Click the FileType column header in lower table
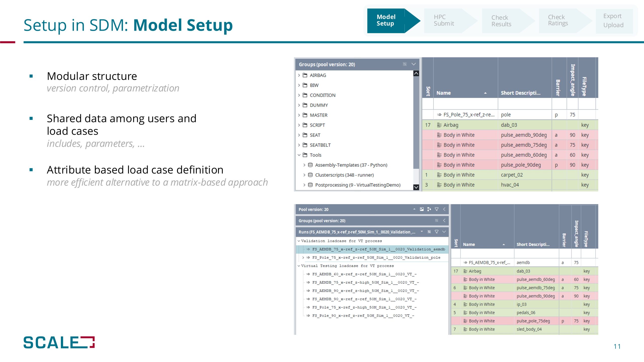 point(586,239)
